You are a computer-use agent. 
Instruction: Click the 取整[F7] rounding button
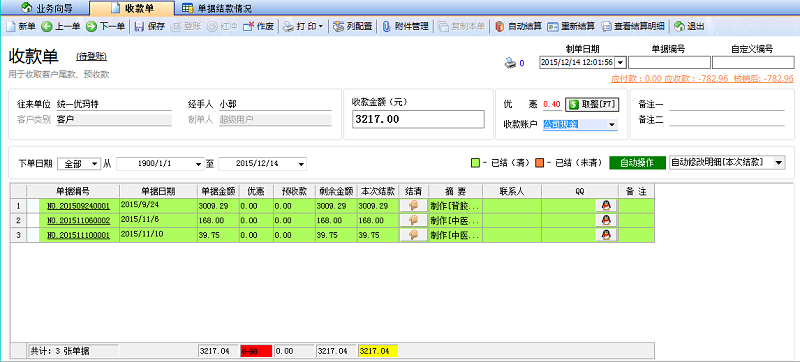click(x=592, y=104)
